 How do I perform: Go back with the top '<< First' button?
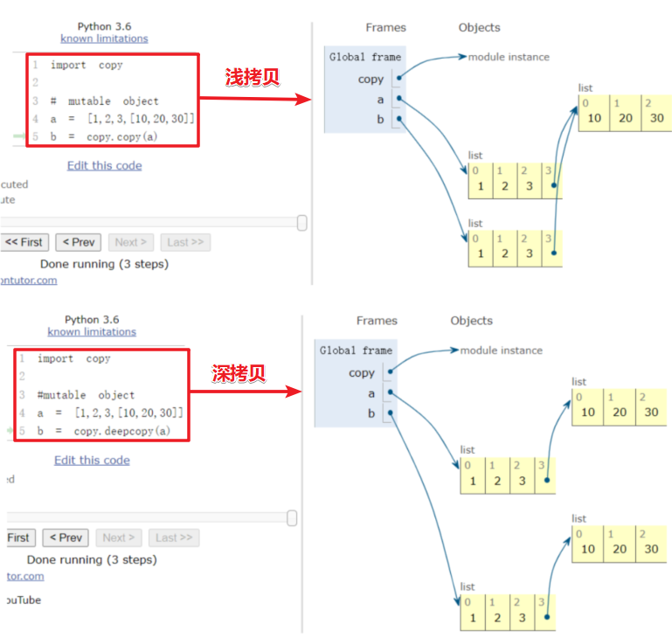tap(24, 242)
